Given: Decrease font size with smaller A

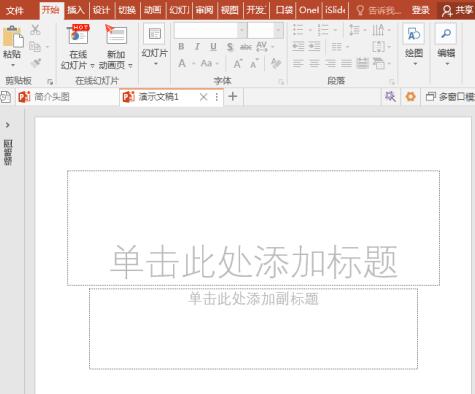Looking at the screenshot, I should [x=254, y=63].
